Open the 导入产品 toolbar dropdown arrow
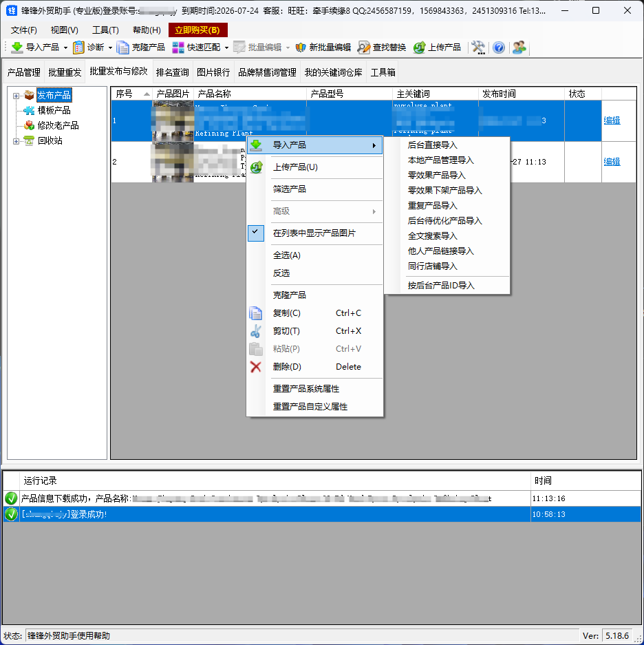 pyautogui.click(x=66, y=47)
